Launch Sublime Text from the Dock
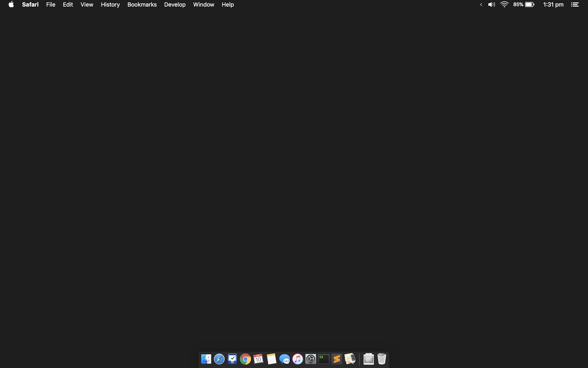 click(337, 359)
